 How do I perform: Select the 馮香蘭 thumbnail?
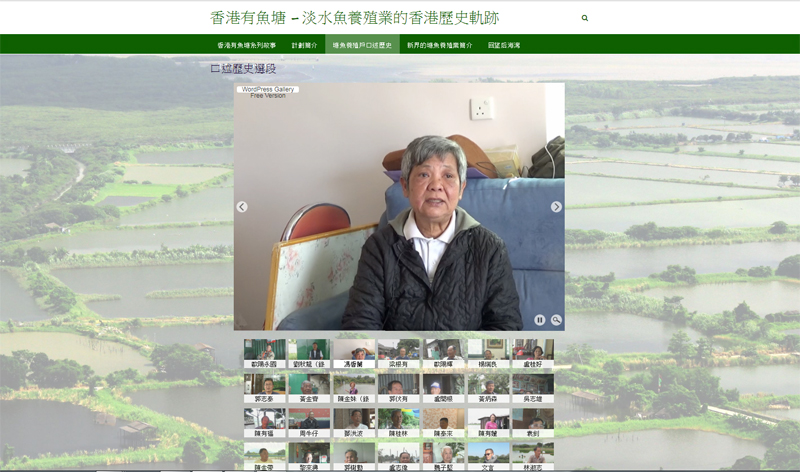354,353
